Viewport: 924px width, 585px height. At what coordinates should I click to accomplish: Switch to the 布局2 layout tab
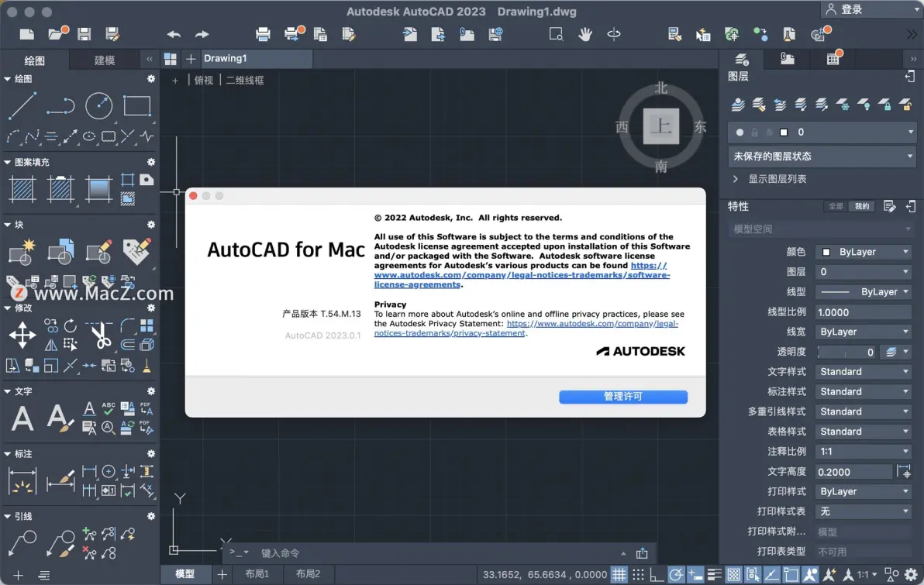(308, 574)
